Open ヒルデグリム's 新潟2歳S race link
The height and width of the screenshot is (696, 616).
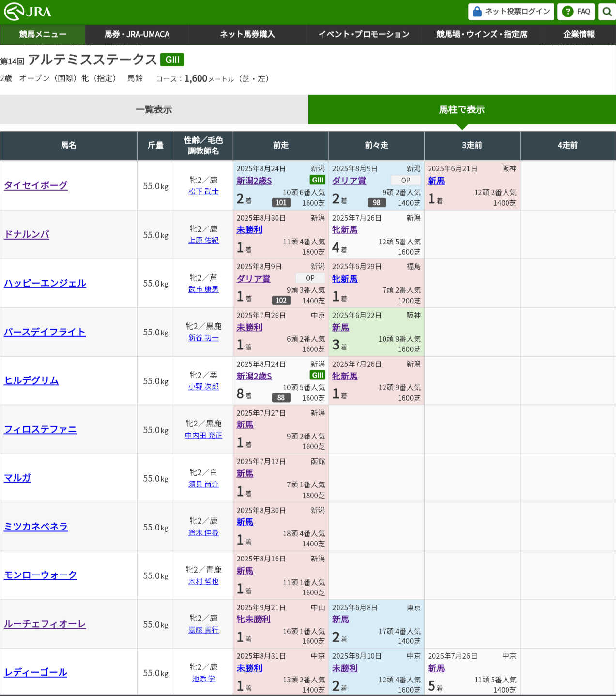(254, 376)
